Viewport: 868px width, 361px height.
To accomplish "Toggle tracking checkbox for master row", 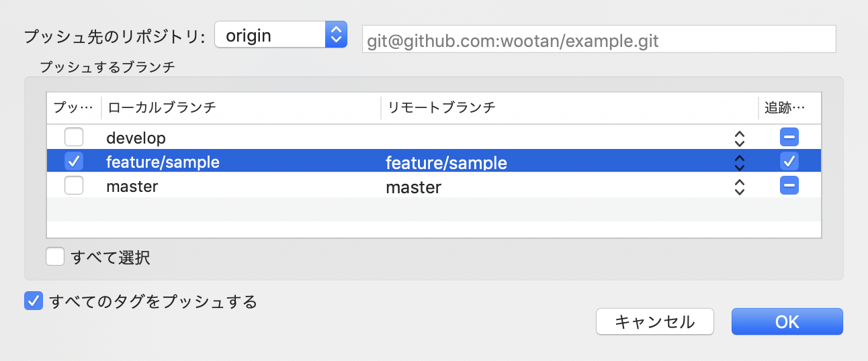I will (789, 185).
